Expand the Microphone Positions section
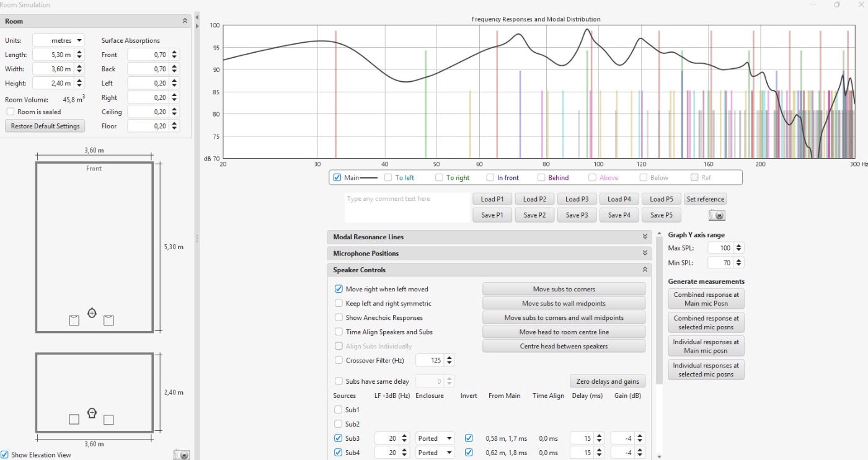Viewport: 868px width, 460px height. (x=645, y=253)
